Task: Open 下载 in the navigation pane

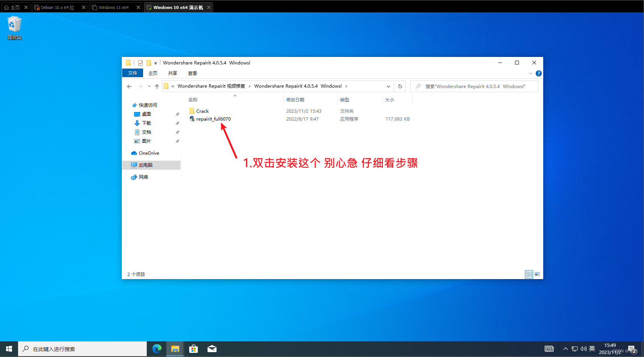Action: pos(146,123)
